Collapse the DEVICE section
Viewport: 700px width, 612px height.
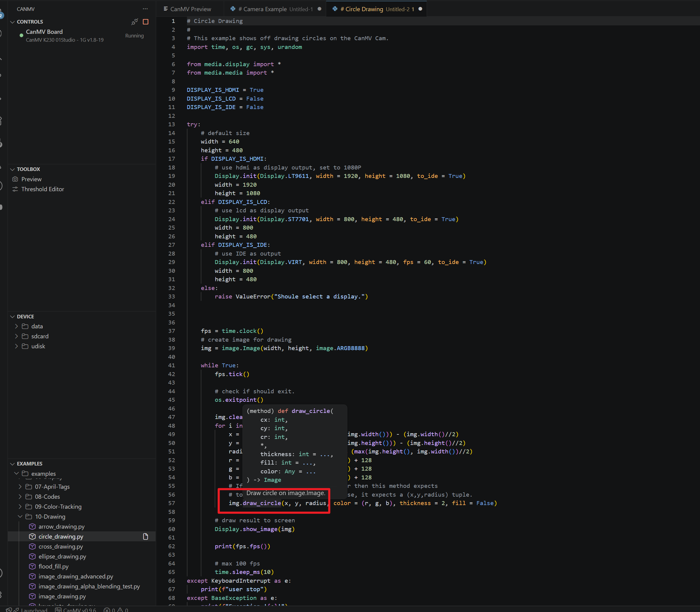pyautogui.click(x=12, y=317)
